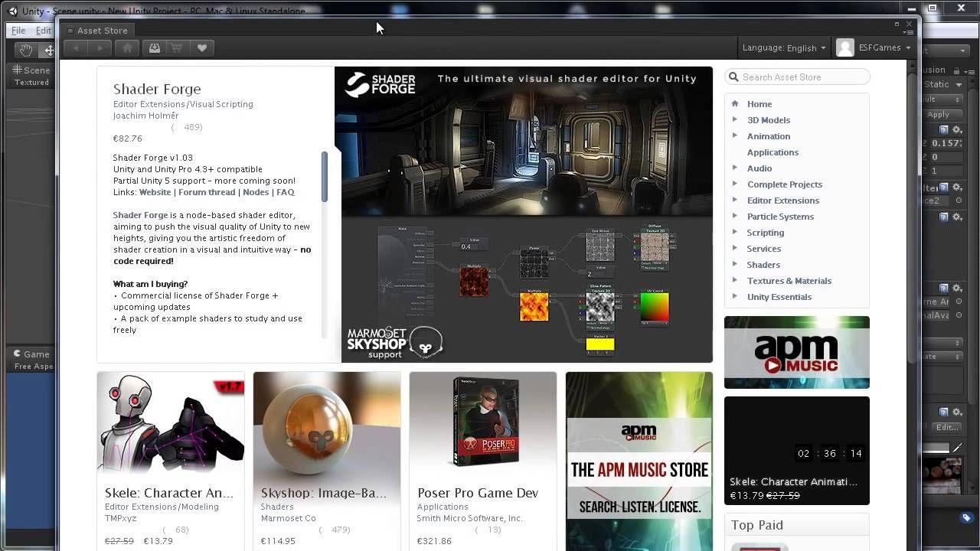
Task: Expand the Complete Projects category arrow
Action: (x=735, y=184)
